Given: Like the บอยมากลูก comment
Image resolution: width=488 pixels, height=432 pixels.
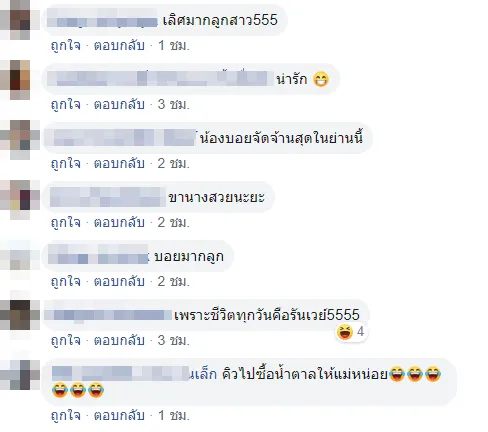Looking at the screenshot, I should [x=66, y=281].
